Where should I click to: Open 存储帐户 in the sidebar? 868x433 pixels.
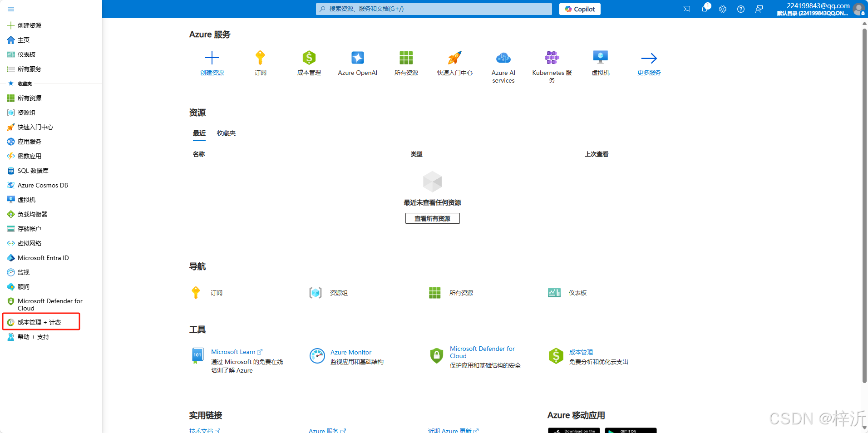click(30, 229)
